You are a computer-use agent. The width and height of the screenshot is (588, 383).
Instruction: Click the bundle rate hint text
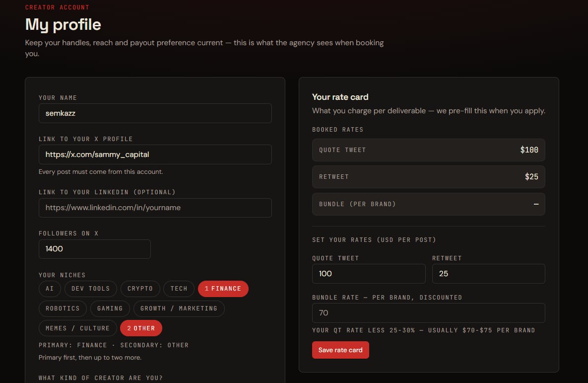coord(423,330)
